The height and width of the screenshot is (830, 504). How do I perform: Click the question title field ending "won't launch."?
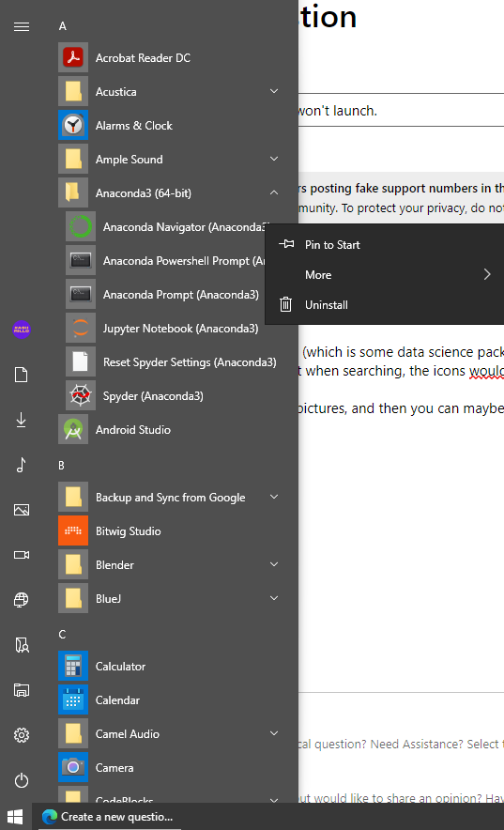[401, 110]
